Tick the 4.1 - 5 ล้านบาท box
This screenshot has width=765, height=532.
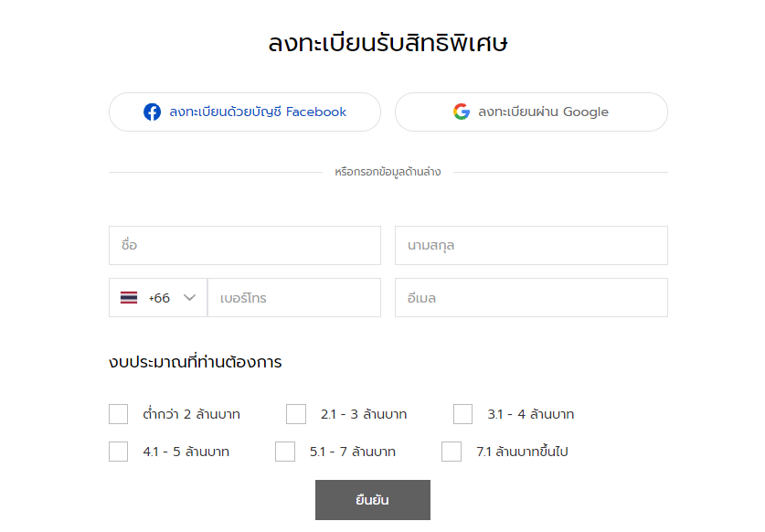coord(119,452)
